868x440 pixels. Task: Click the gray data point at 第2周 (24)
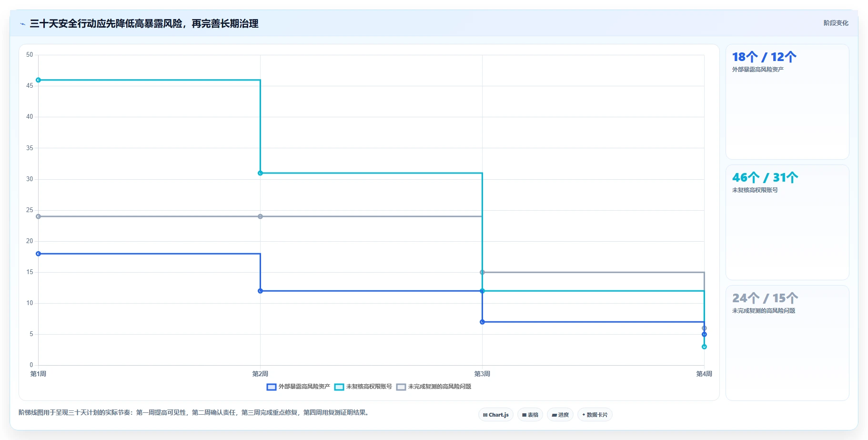point(260,216)
